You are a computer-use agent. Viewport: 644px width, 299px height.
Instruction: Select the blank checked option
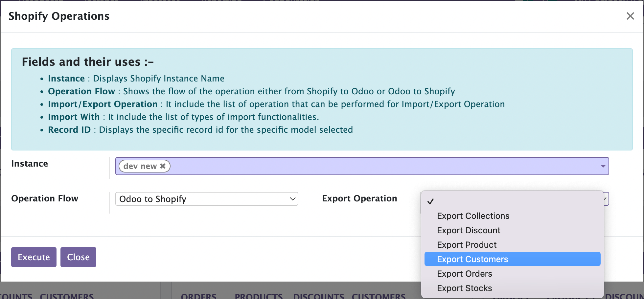pyautogui.click(x=512, y=201)
